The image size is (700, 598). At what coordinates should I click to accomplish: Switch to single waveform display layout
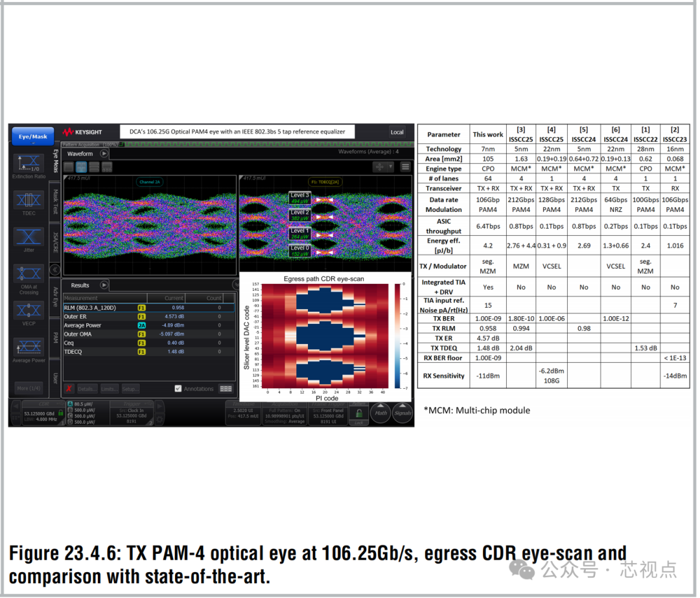69,167
